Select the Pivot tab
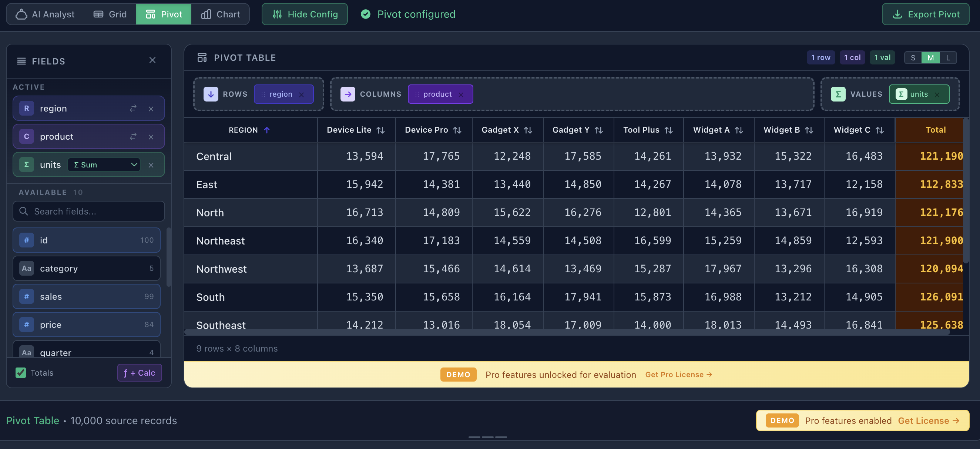The height and width of the screenshot is (449, 980). tap(163, 14)
